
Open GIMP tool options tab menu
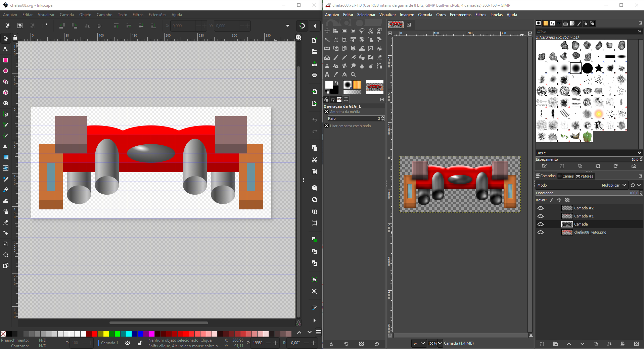click(x=382, y=99)
